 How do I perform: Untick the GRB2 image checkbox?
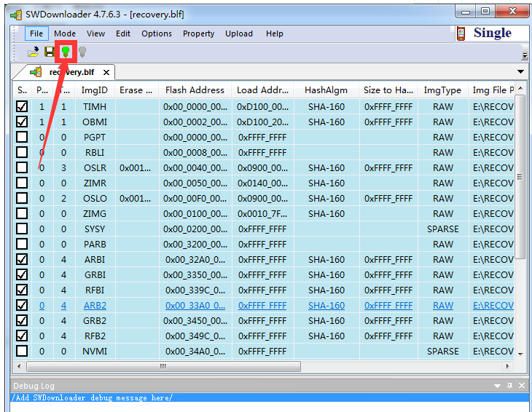click(22, 320)
